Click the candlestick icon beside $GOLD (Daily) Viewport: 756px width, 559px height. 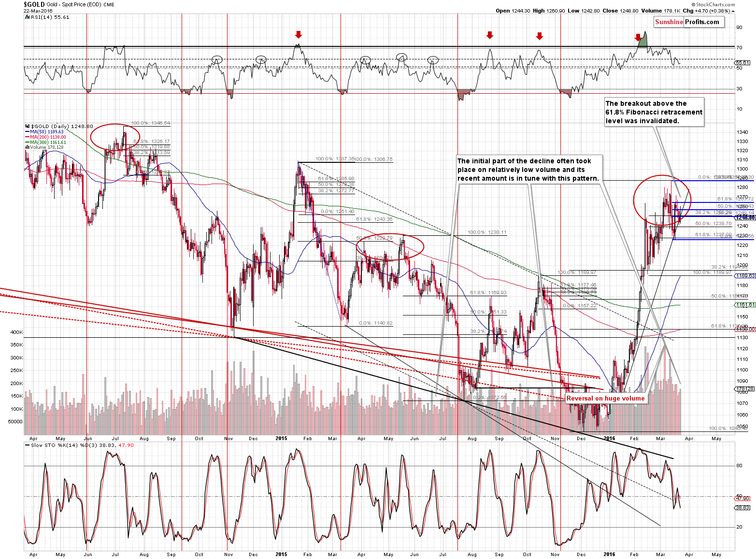pos(27,126)
